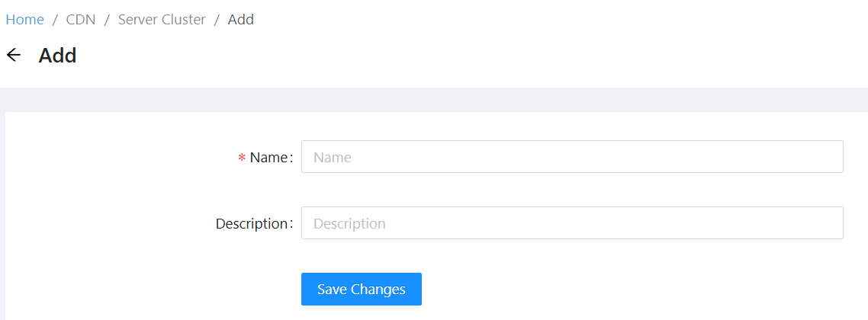Click the Add breadcrumb item
868x320 pixels.
(241, 20)
